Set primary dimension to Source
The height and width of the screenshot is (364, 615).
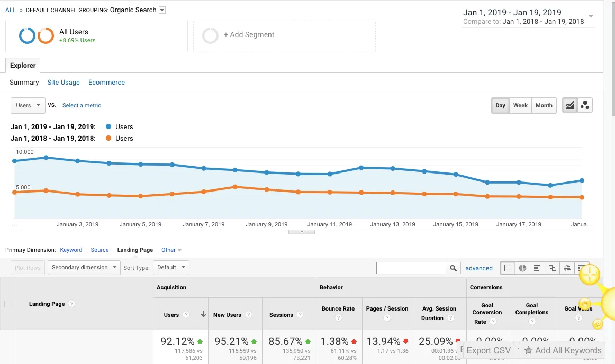[100, 250]
